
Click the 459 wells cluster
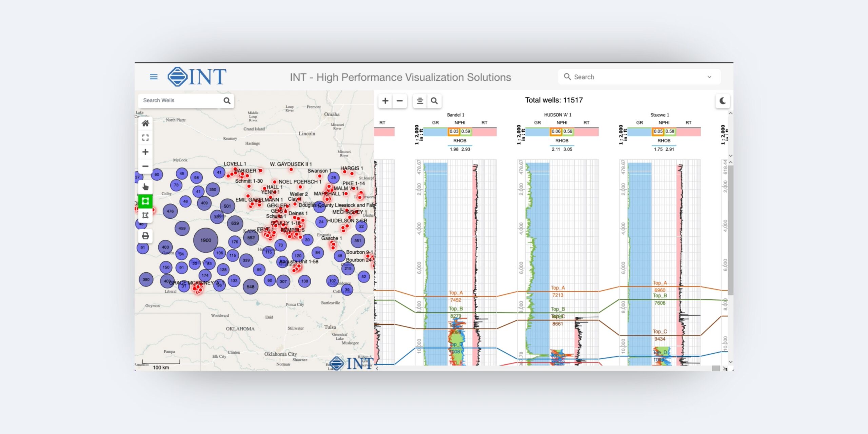[x=182, y=228]
